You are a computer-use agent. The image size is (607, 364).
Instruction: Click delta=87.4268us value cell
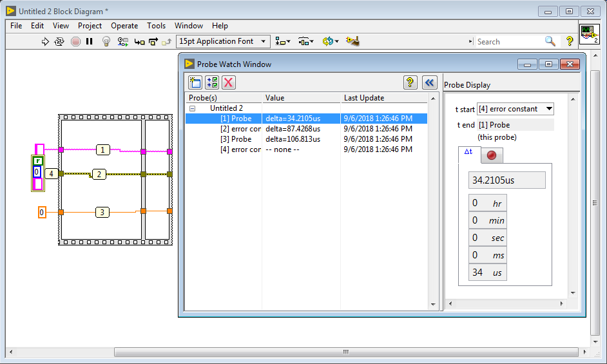(293, 129)
